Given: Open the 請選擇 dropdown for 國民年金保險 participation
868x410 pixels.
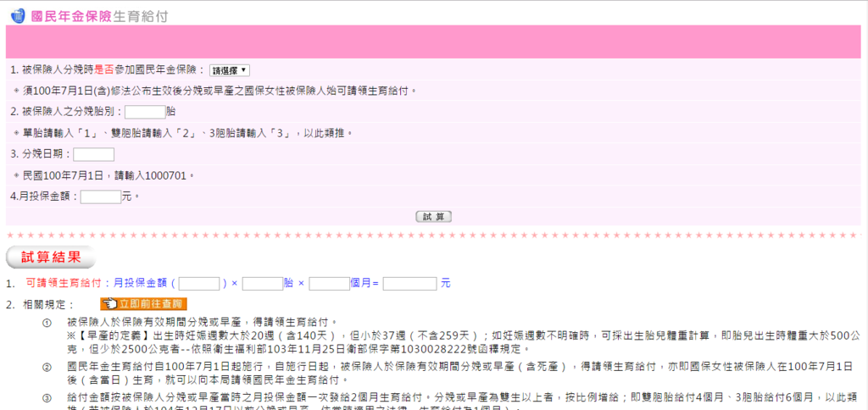Looking at the screenshot, I should (230, 70).
